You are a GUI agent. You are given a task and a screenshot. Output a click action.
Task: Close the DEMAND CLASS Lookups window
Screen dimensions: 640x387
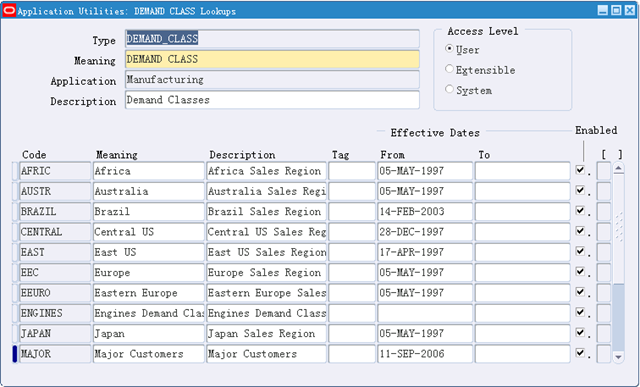(x=630, y=11)
